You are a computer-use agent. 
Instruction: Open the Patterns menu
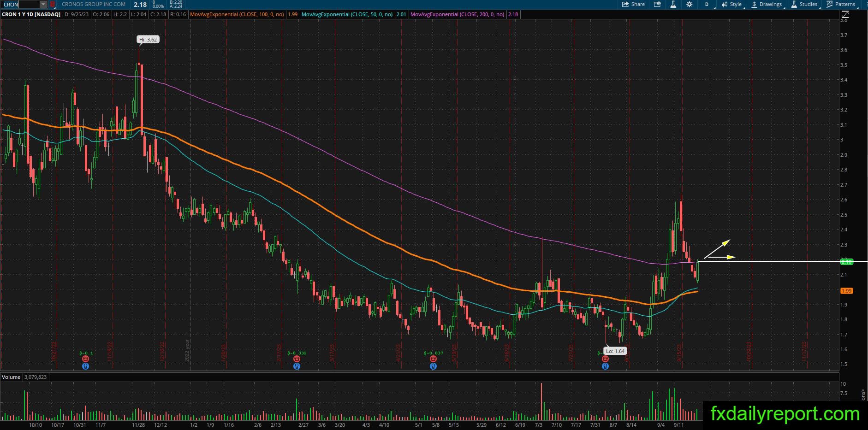click(x=841, y=4)
